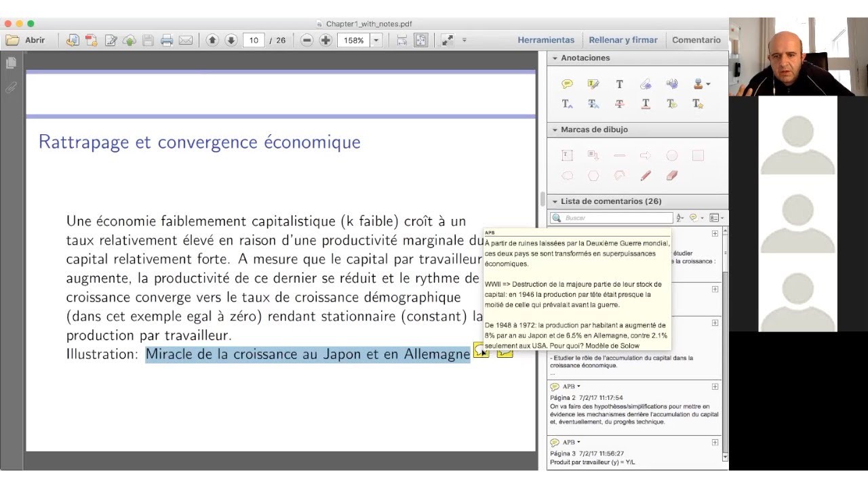Show page thumbnails in left sidebar
The width and height of the screenshot is (868, 488).
click(11, 63)
